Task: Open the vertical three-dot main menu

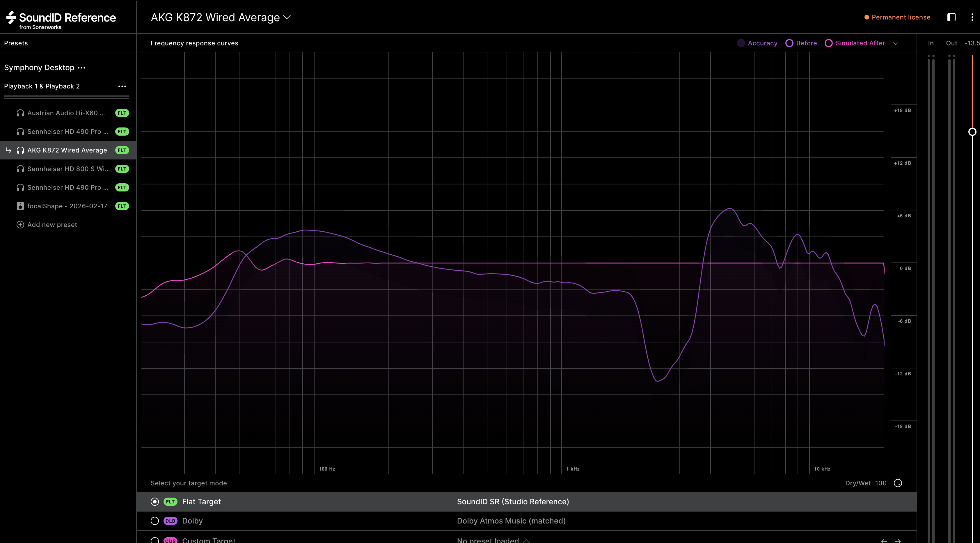Action: pos(972,17)
